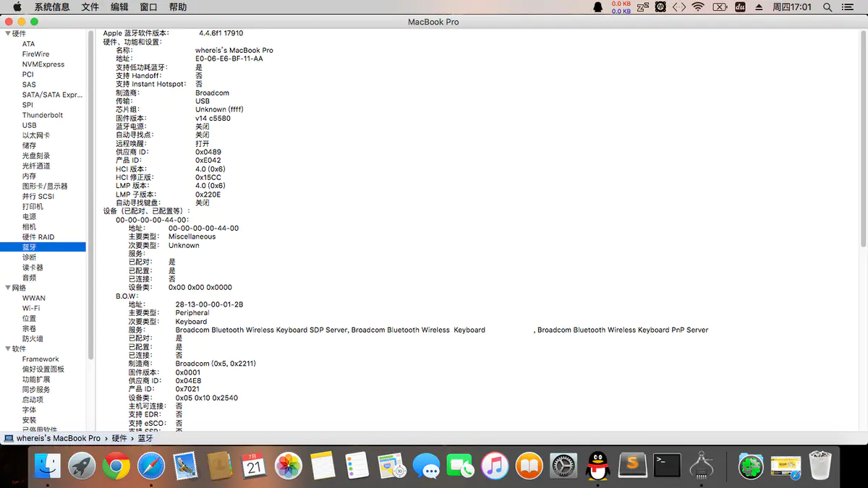Click angle brackets code icon in menu bar
This screenshot has height=488, width=868.
click(678, 7)
